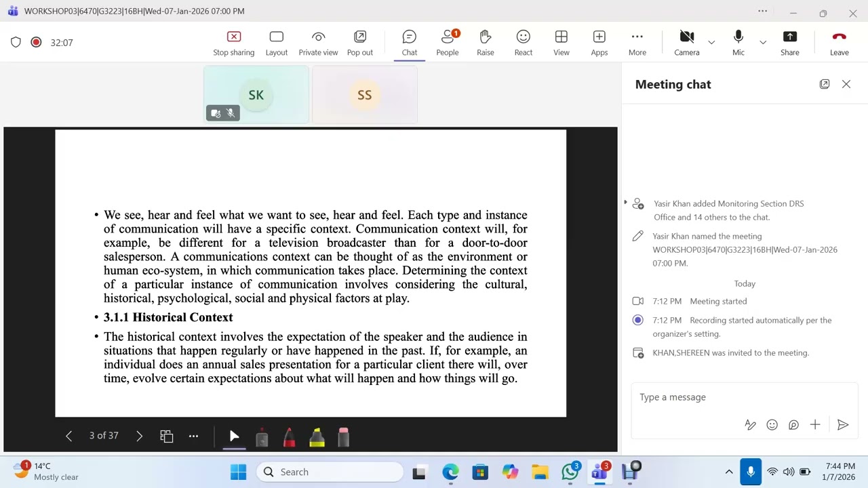Click the KHAN,SHEREEN invited message
This screenshot has height=488, width=868.
[730, 353]
